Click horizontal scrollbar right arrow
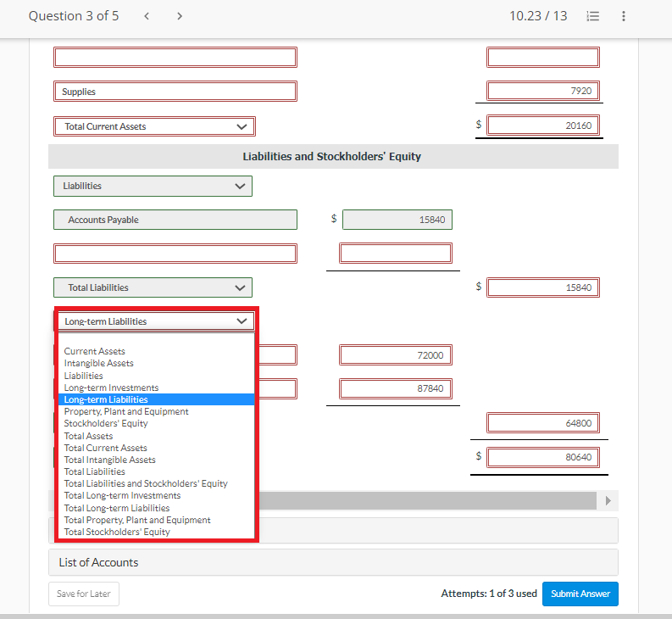The height and width of the screenshot is (619, 672). (608, 500)
